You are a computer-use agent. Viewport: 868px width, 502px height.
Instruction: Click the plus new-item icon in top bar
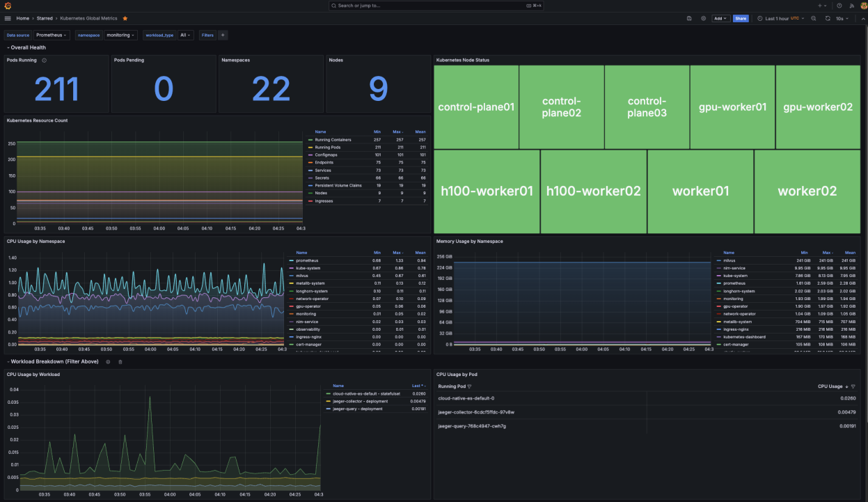coord(821,6)
